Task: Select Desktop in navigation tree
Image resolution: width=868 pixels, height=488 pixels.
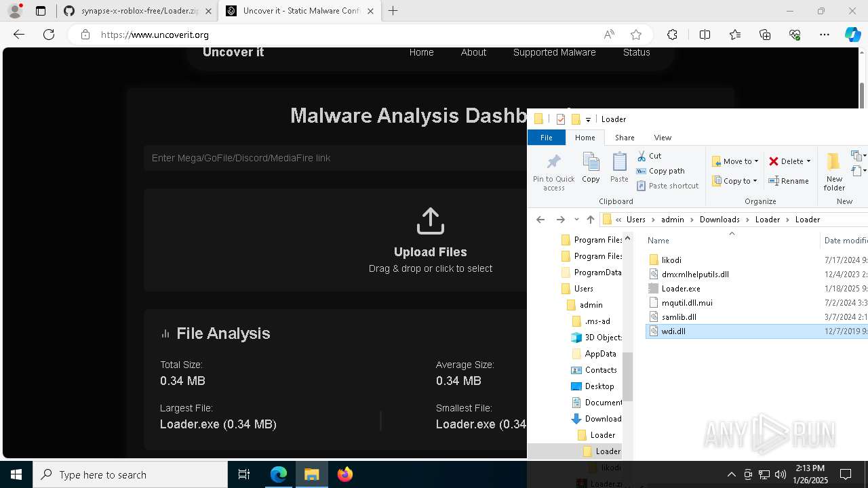Action: pyautogui.click(x=599, y=386)
